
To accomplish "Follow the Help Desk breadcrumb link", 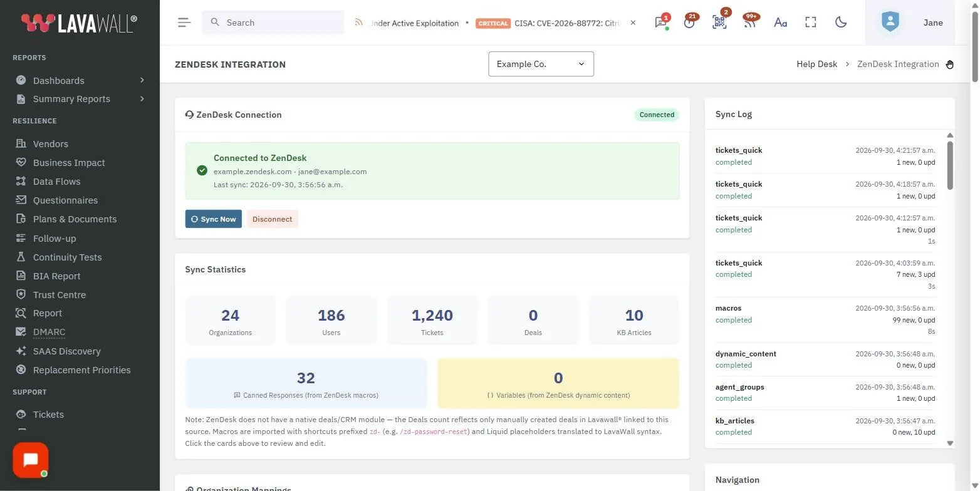I will (x=816, y=64).
